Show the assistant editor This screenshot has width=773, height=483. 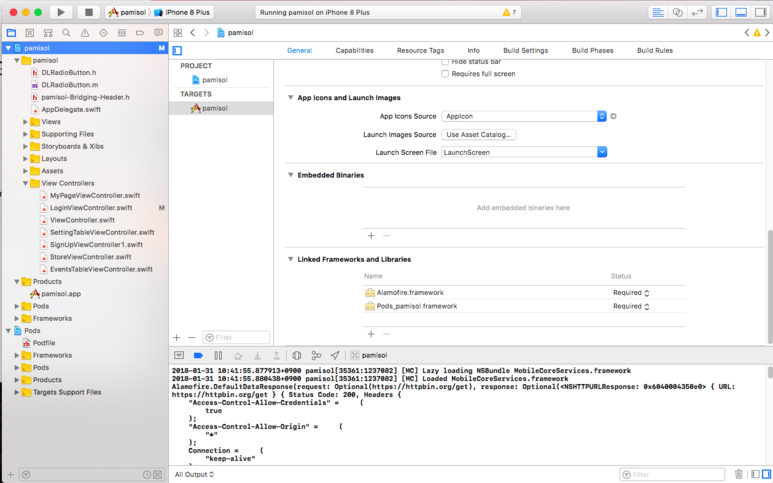click(677, 12)
